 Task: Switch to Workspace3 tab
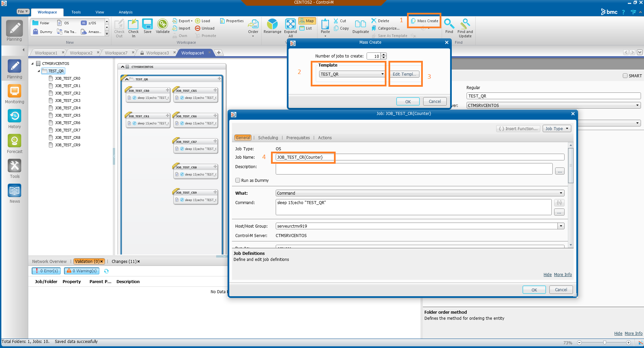pyautogui.click(x=157, y=53)
